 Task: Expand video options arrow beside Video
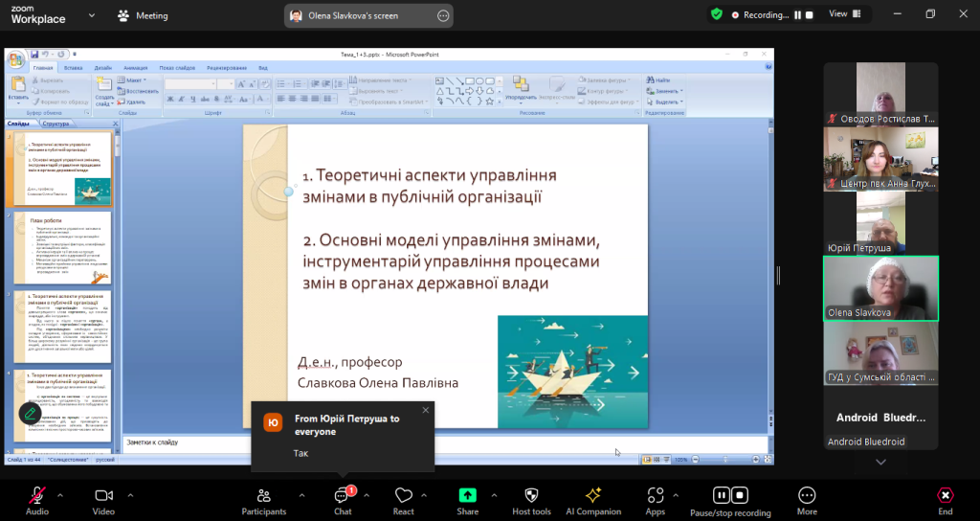point(130,495)
